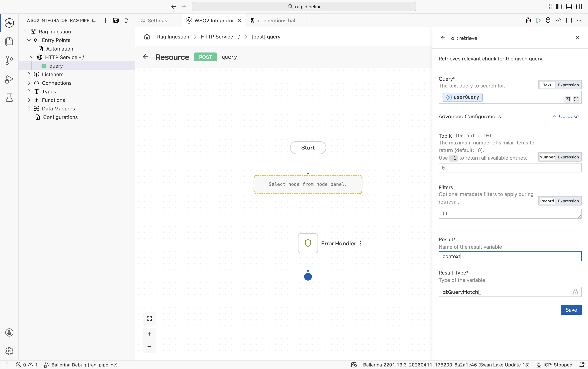Click Rag Ingestion breadcrumb link
Viewport: 588px width, 369px height.
[173, 37]
